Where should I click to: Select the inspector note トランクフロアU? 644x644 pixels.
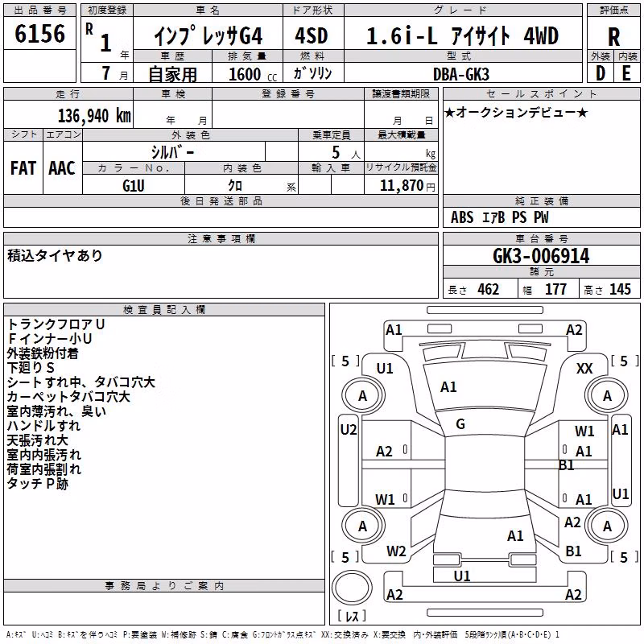(x=56, y=324)
